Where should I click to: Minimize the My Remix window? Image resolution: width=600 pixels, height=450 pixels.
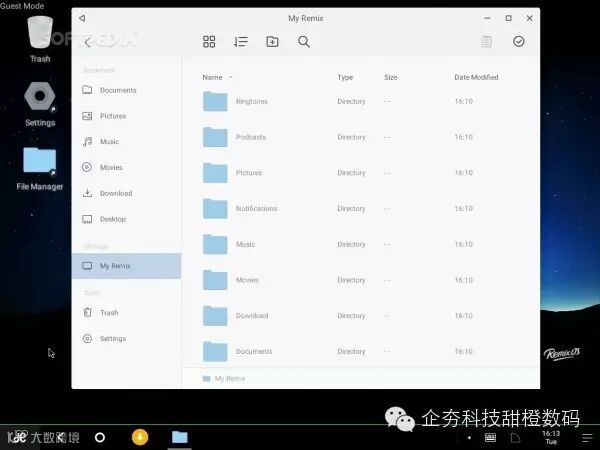click(x=488, y=18)
